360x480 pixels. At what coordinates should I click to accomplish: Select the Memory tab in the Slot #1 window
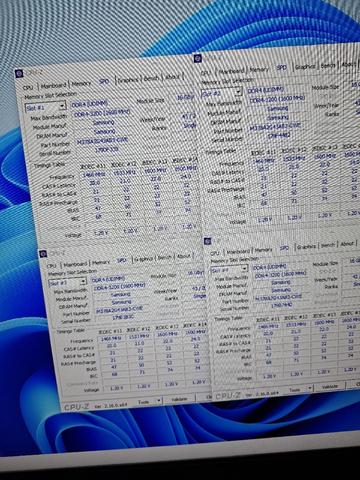pyautogui.click(x=81, y=84)
